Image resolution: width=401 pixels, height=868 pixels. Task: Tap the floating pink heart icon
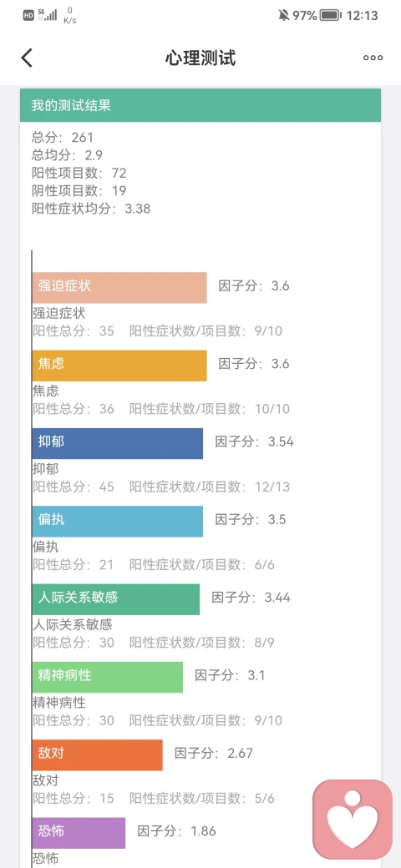coord(353,820)
